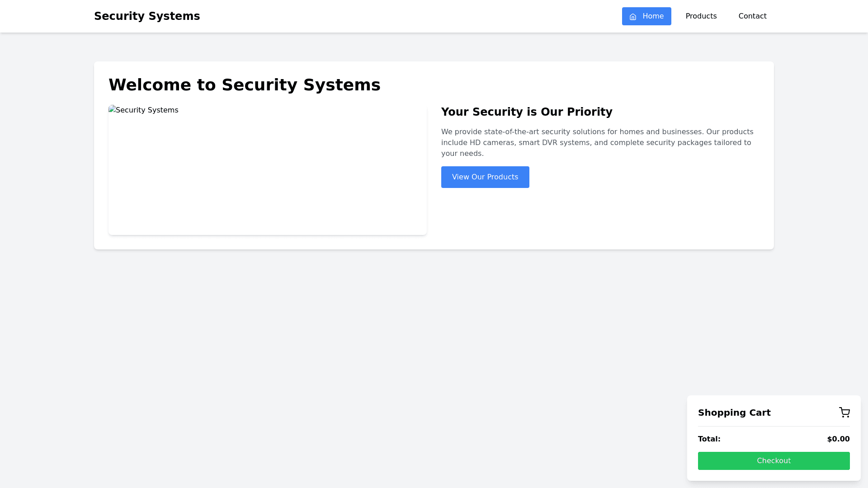Click the $0.00 cart total amount
Image resolution: width=868 pixels, height=488 pixels.
[838, 439]
